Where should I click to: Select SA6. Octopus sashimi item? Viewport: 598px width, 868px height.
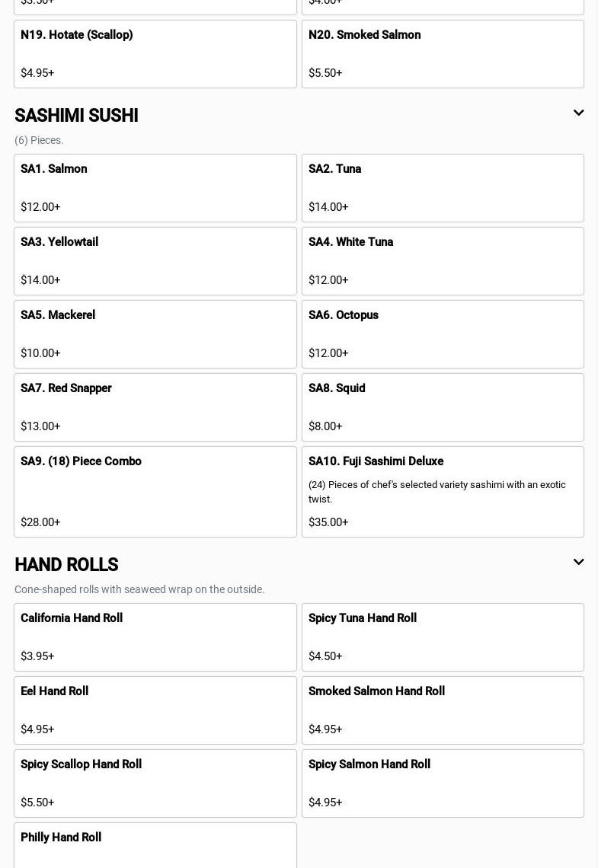click(443, 334)
